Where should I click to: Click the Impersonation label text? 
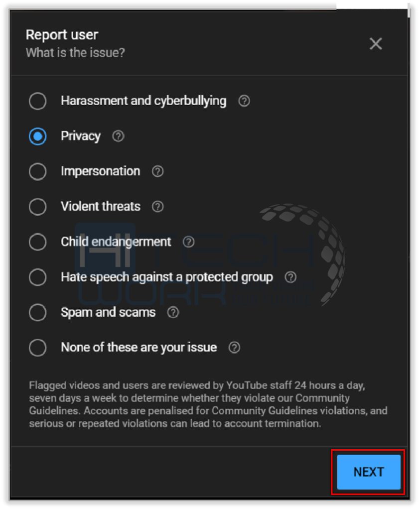pos(100,171)
